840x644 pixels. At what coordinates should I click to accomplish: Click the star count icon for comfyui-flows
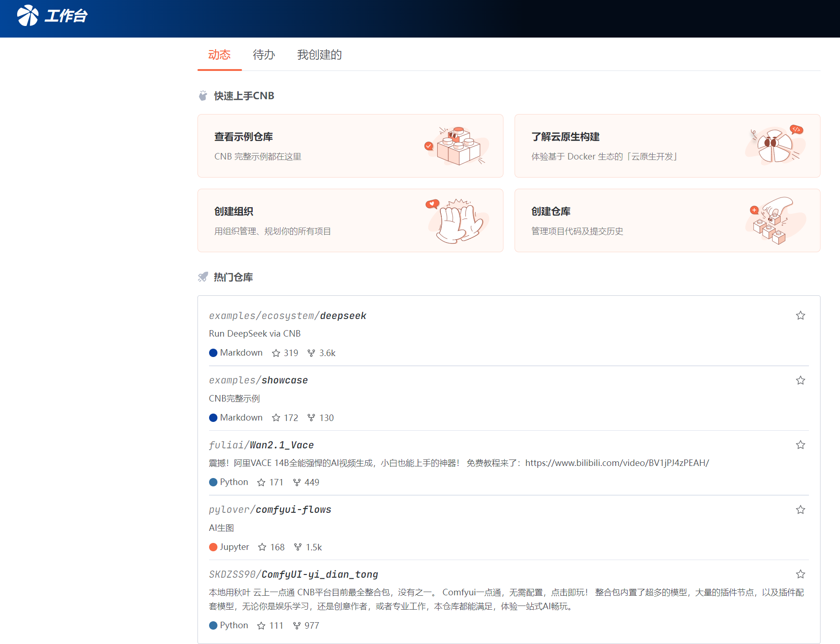coord(262,547)
